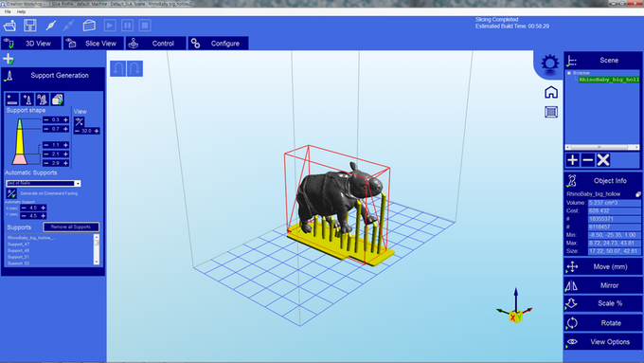This screenshot has width=644, height=363.
Task: Open the Configure tab
Action: [218, 44]
